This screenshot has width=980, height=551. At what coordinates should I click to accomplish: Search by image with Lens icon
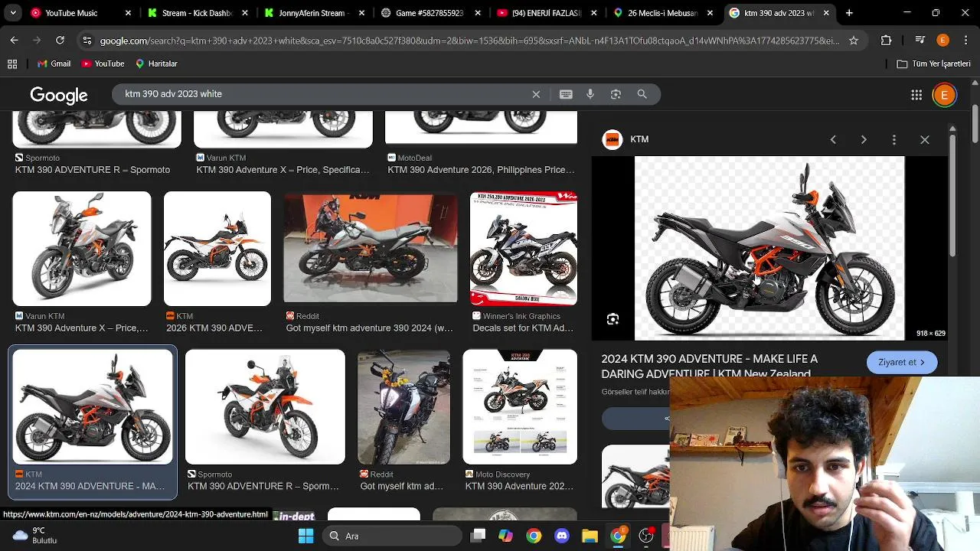click(616, 94)
